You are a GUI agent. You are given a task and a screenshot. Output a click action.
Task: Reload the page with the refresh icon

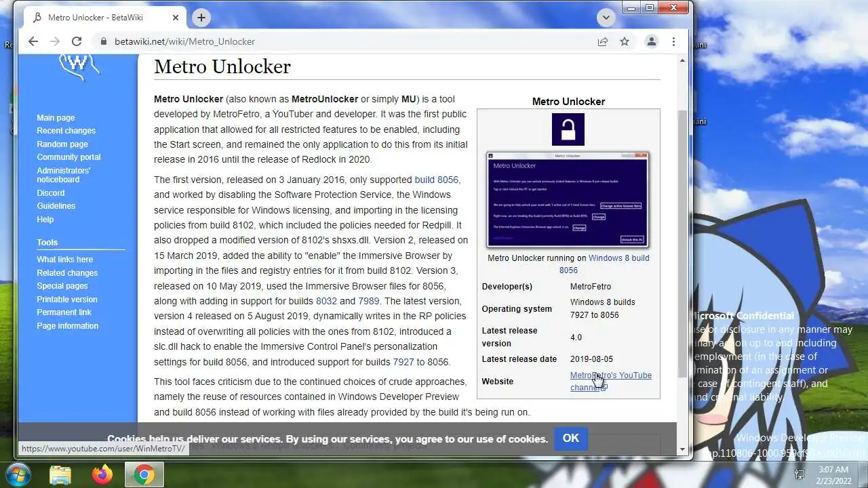click(x=77, y=41)
